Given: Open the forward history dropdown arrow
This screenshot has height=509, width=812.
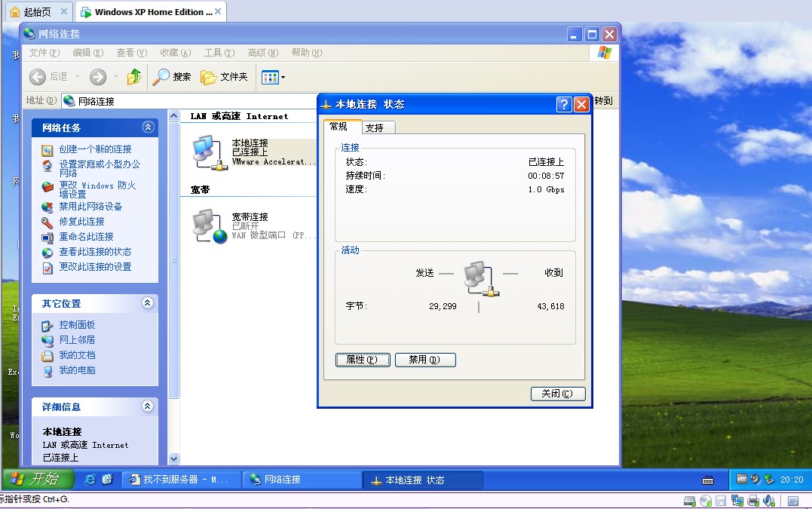Looking at the screenshot, I should point(115,77).
